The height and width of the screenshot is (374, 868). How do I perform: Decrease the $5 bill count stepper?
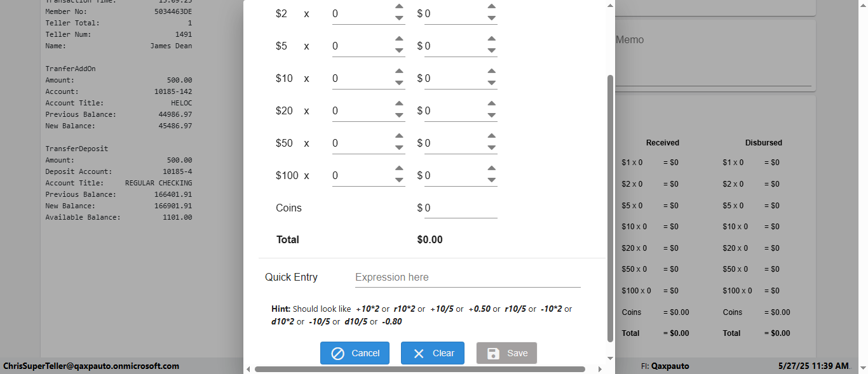click(x=399, y=51)
